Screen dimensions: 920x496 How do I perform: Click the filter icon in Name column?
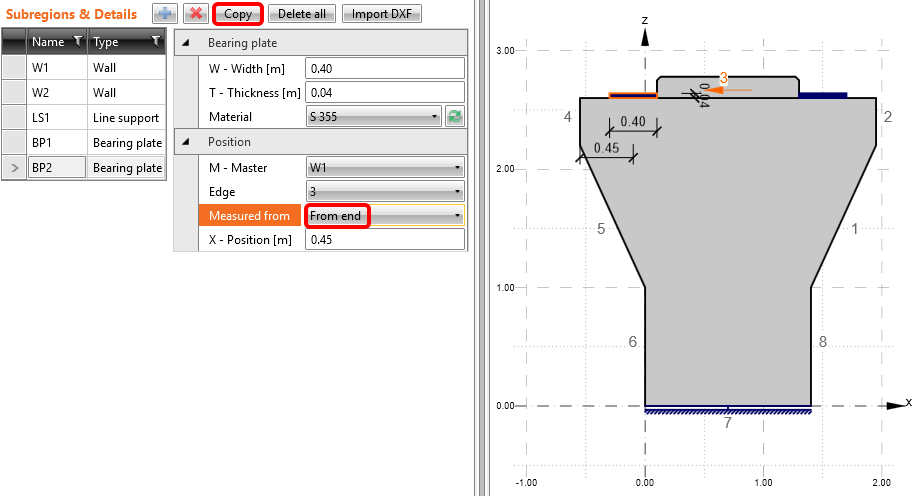pos(76,42)
